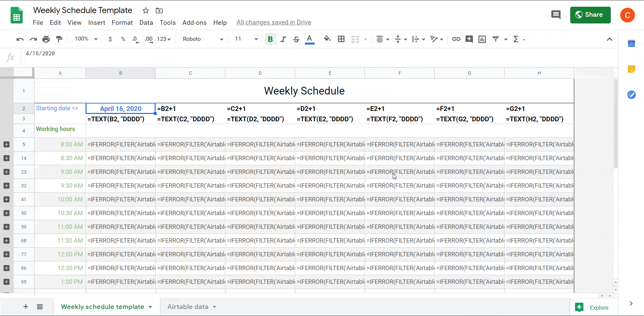The width and height of the screenshot is (644, 316).
Task: Select the Paint format tool
Action: click(59, 39)
